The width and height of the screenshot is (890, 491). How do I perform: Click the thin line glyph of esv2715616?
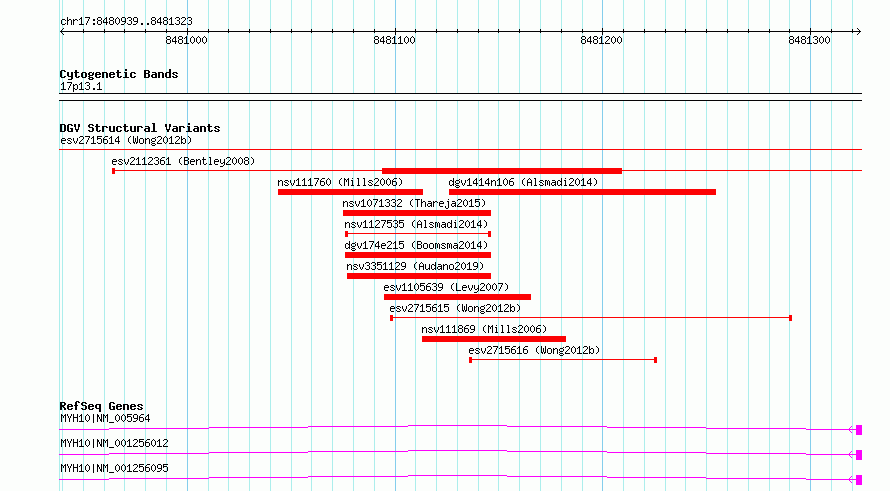(563, 360)
